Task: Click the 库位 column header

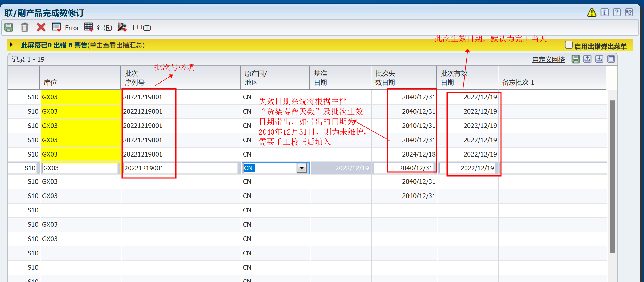Action: (x=80, y=78)
